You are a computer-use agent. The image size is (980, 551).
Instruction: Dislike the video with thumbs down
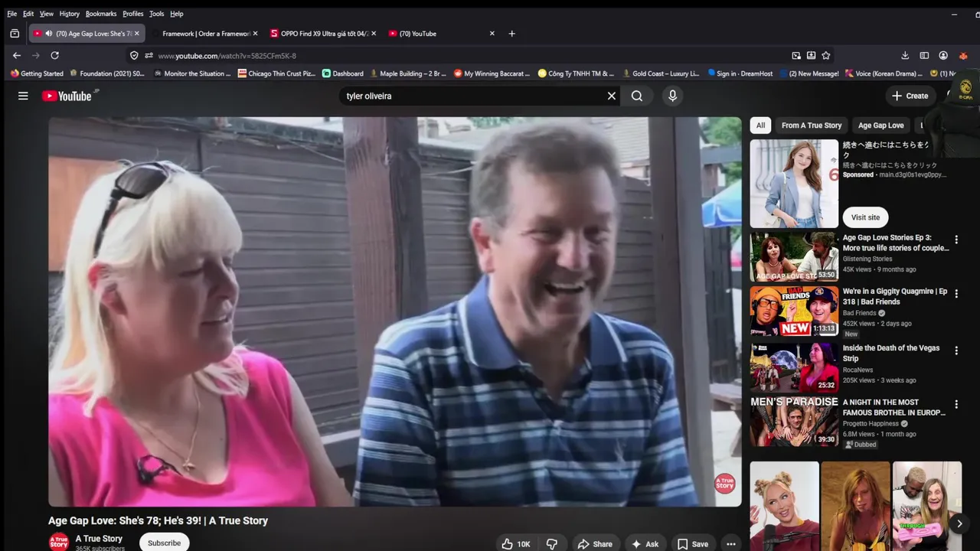pos(551,544)
